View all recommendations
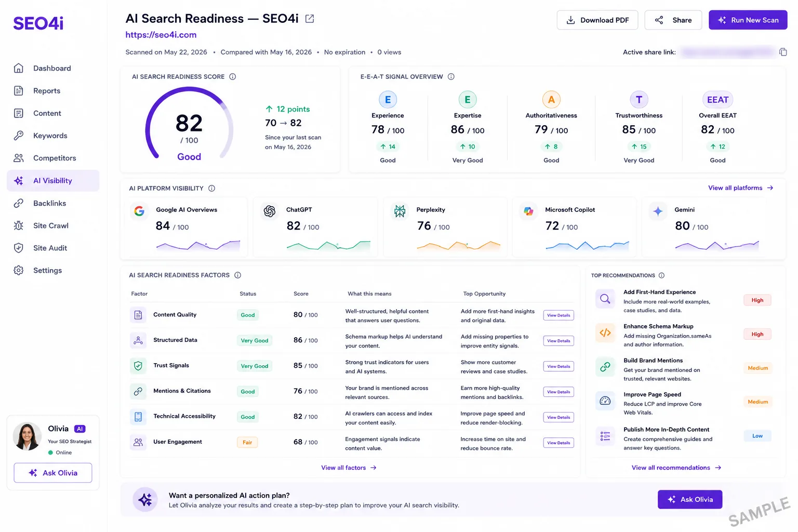The width and height of the screenshot is (798, 532). point(676,468)
